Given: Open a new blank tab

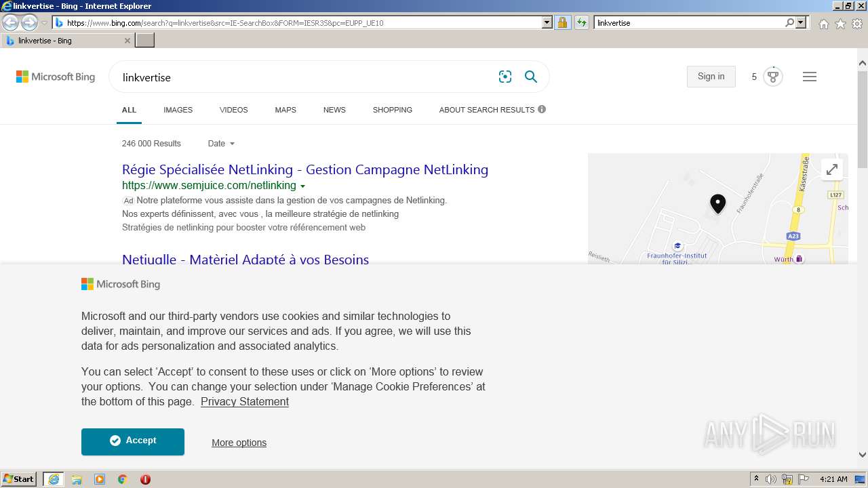Looking at the screenshot, I should (x=145, y=41).
